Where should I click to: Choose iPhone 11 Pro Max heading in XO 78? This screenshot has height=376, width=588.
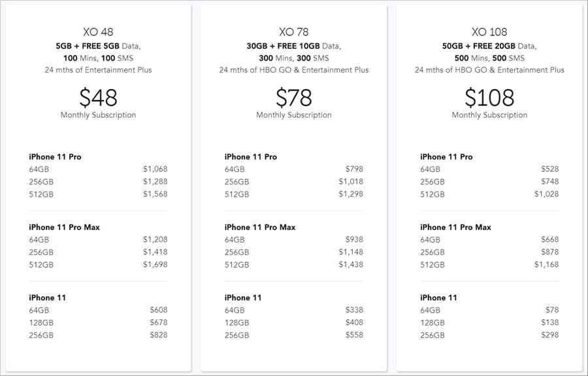point(260,228)
